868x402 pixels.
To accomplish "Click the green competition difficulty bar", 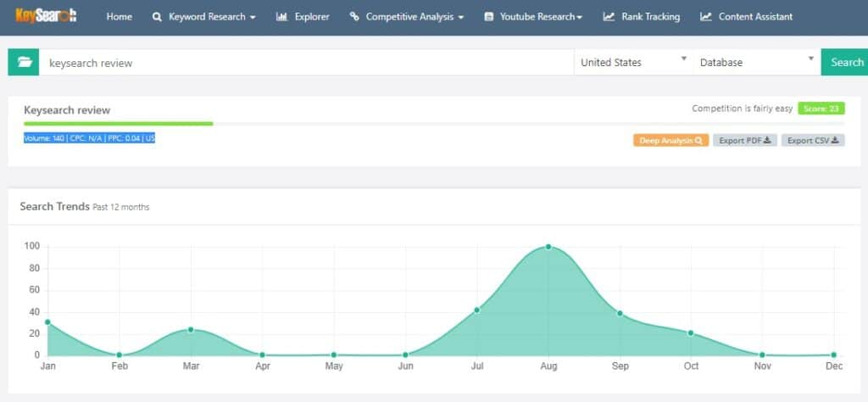I will [118, 124].
